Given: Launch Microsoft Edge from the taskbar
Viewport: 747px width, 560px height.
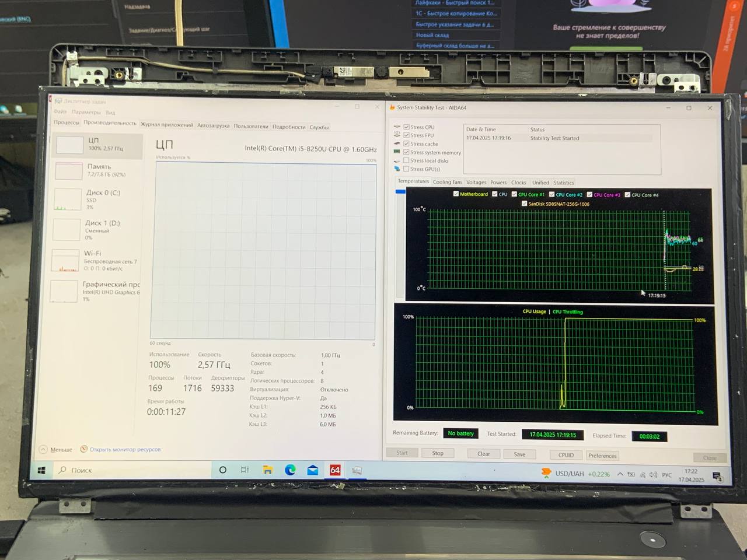Looking at the screenshot, I should (290, 470).
